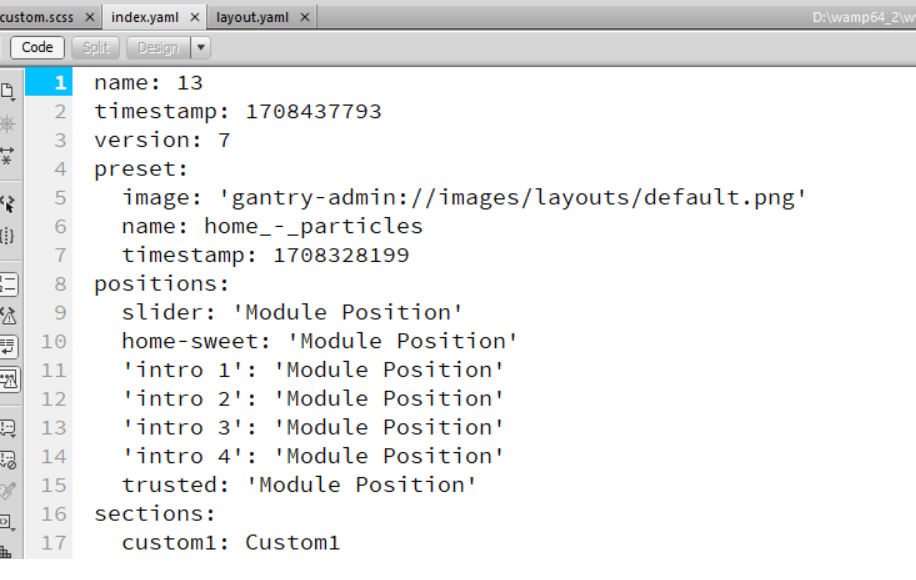Click the Open Documents icon
This screenshot has height=580, width=916.
click(x=10, y=92)
